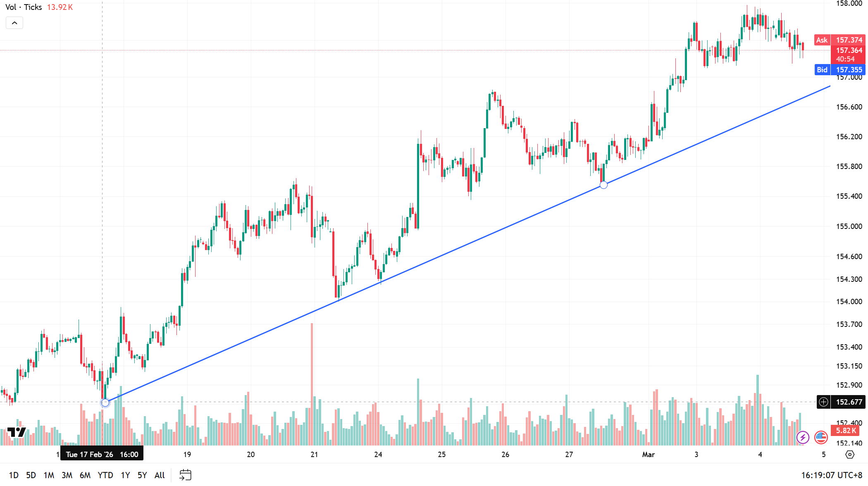Show the All time range
The height and width of the screenshot is (486, 868).
160,475
